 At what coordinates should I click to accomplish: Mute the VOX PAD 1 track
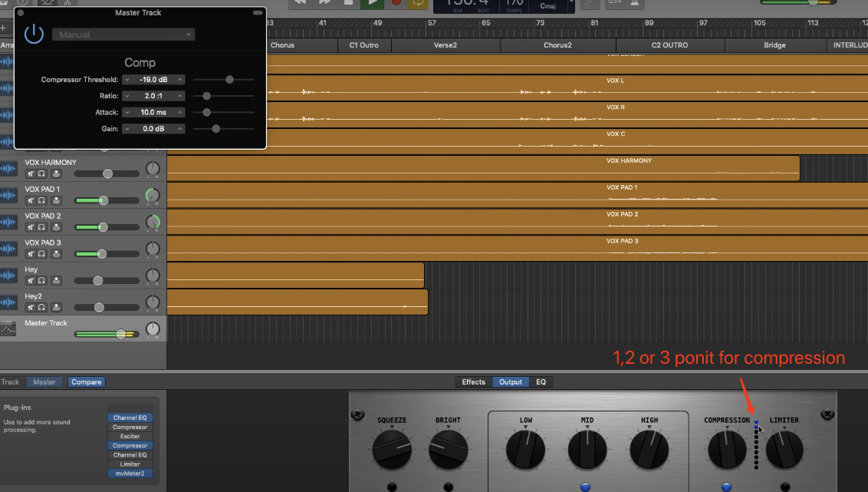[x=30, y=200]
